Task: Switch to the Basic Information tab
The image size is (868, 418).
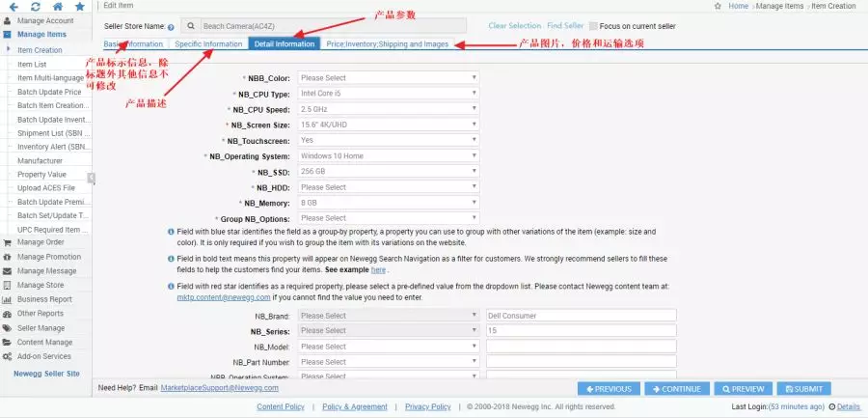Action: pyautogui.click(x=133, y=43)
